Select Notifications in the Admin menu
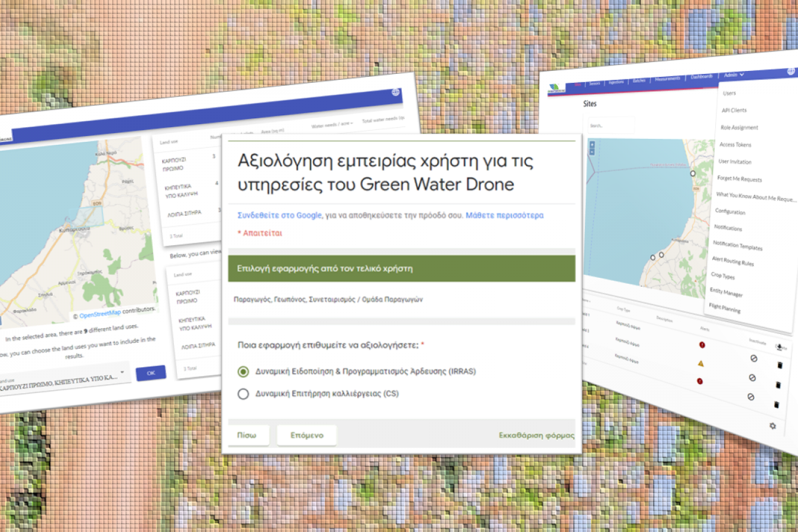The height and width of the screenshot is (532, 798). [x=728, y=228]
